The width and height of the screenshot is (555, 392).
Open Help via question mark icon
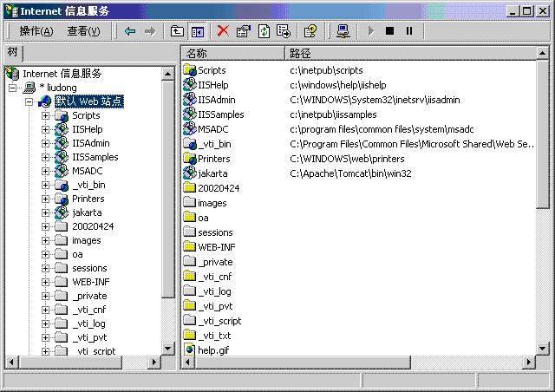tap(310, 31)
